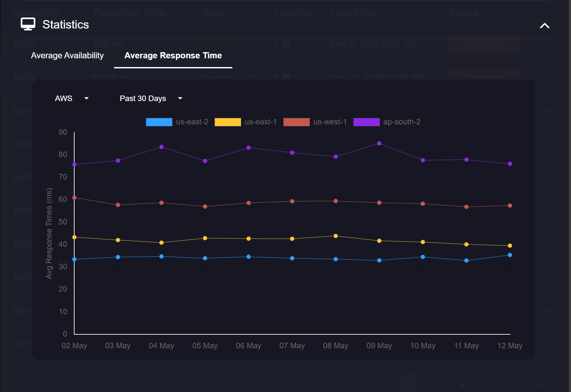Click ap-south-2 data point on 04 May
Screen dimensions: 571x392
click(161, 147)
